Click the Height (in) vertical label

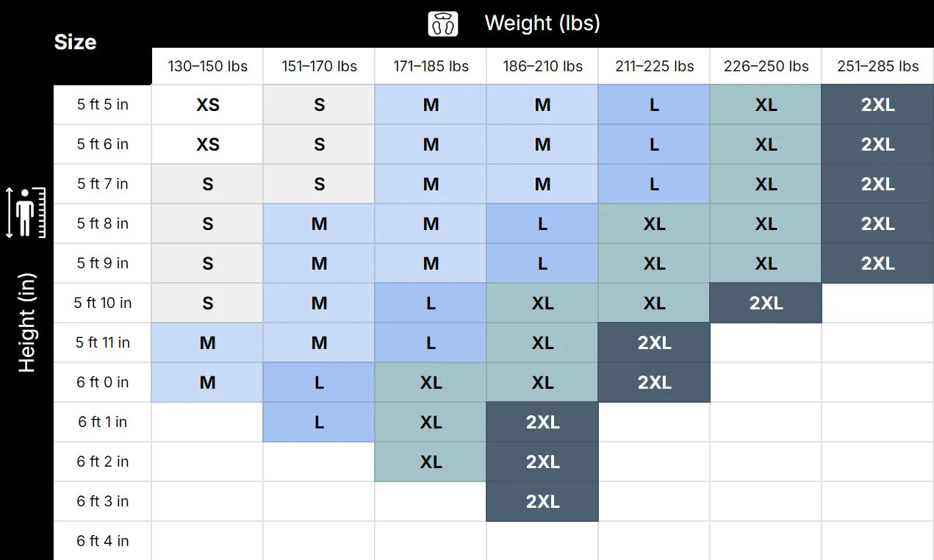coord(26,323)
